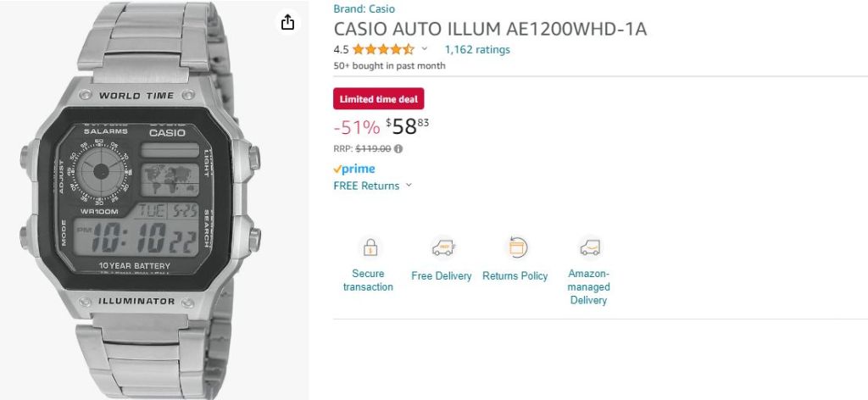Click the star rating icons
This screenshot has width=868, height=400.
(x=383, y=49)
